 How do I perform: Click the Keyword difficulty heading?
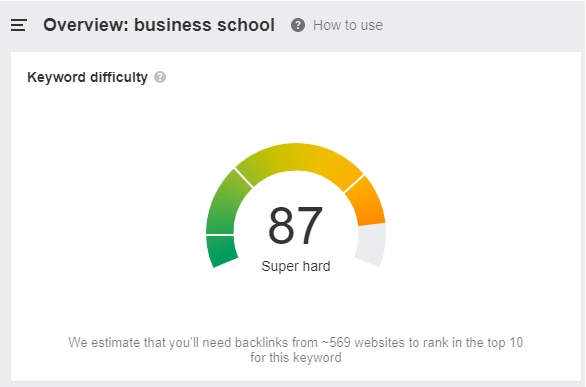(87, 77)
